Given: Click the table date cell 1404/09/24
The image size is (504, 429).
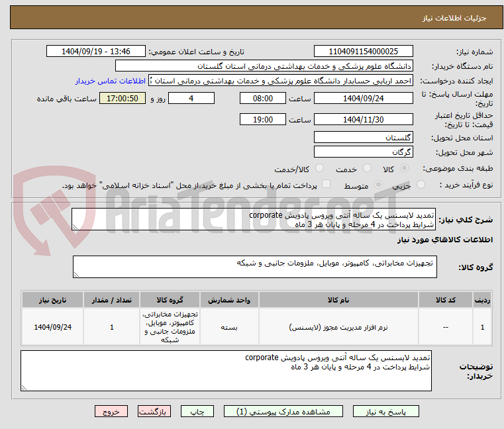Looking at the screenshot, I should (x=53, y=327).
